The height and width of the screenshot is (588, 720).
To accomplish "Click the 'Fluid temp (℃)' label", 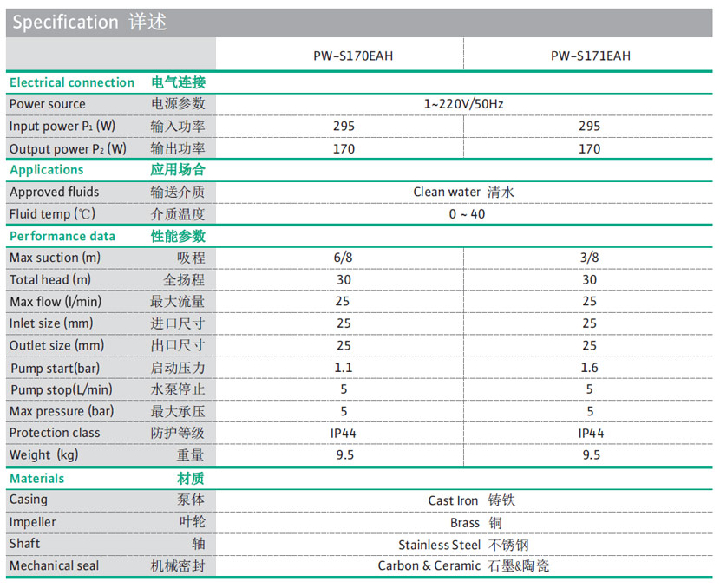I will tap(52, 214).
